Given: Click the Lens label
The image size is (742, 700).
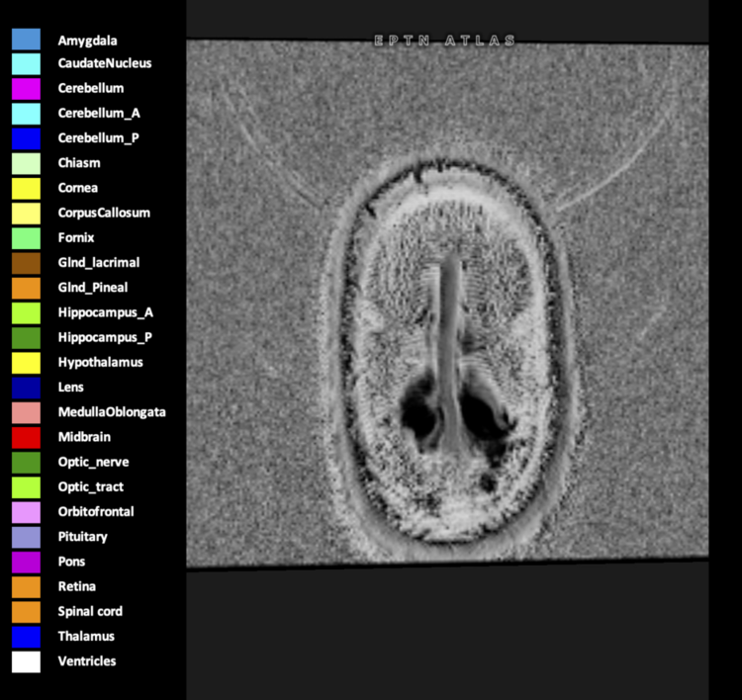Looking at the screenshot, I should click(71, 388).
